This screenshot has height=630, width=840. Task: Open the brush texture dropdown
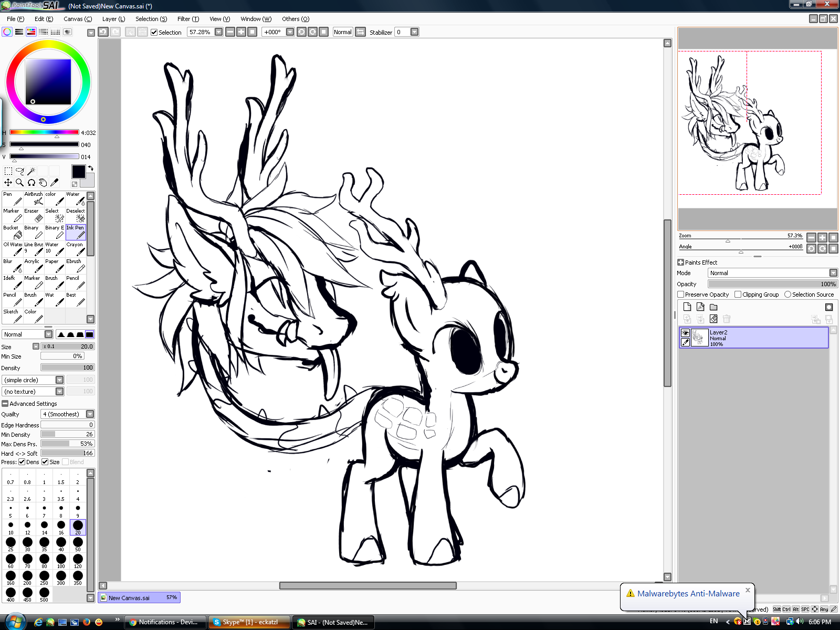coord(60,392)
